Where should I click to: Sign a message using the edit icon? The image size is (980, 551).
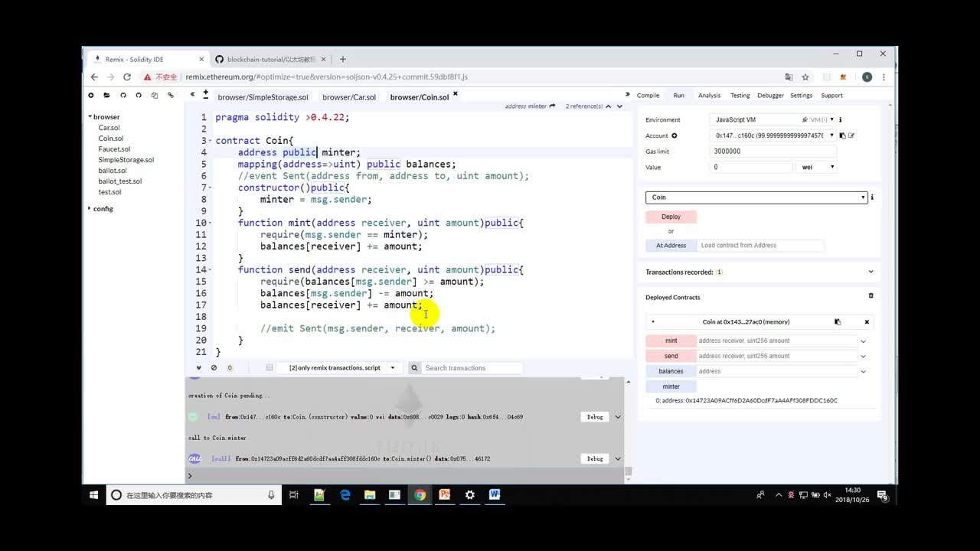(x=851, y=135)
